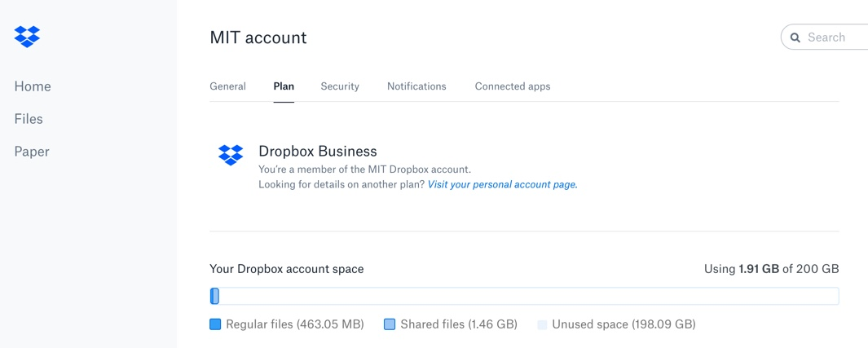This screenshot has height=348, width=868.
Task: Click the 'Unused space (198.09 GB)' legend text
Action: (623, 324)
